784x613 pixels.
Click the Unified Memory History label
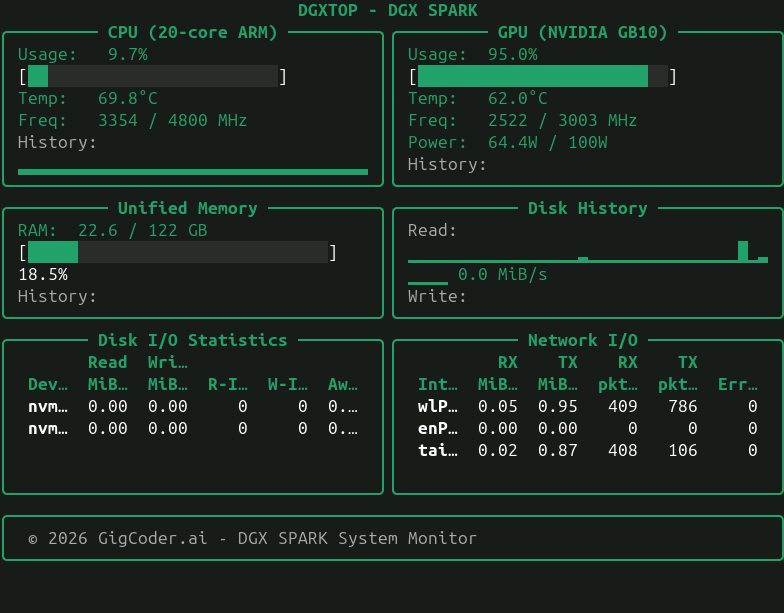57,296
